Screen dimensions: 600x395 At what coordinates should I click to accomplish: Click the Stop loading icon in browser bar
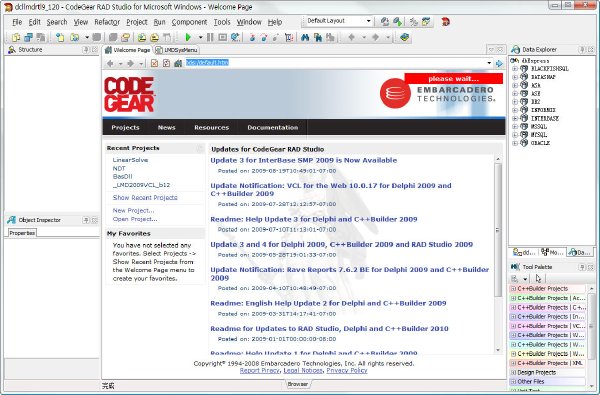[154, 63]
